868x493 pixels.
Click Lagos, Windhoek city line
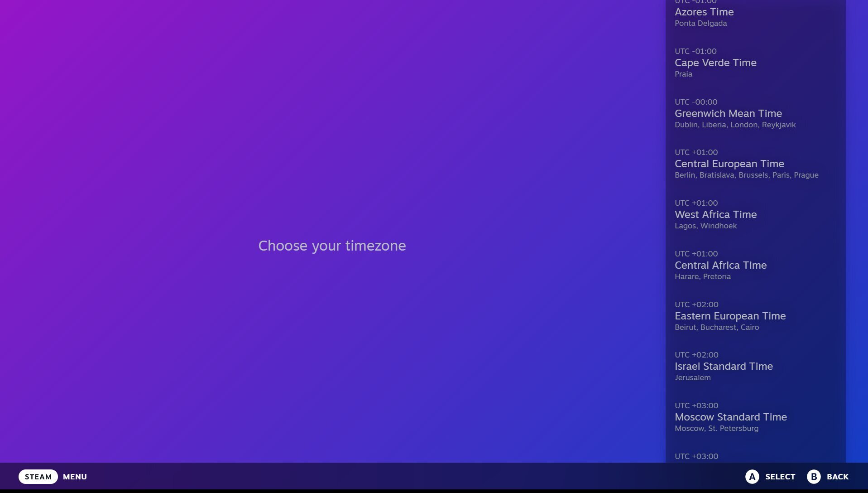coord(705,226)
